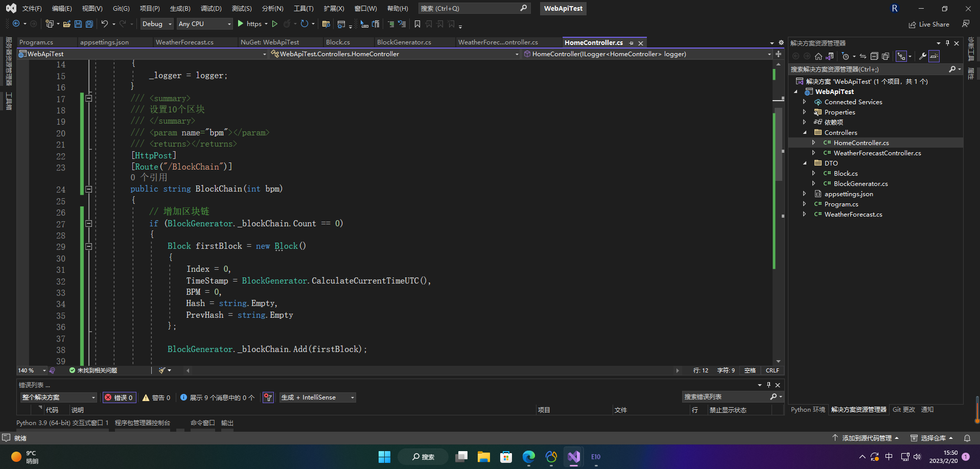Click Sync with Active Document icon
980x469 pixels.
pyautogui.click(x=863, y=56)
